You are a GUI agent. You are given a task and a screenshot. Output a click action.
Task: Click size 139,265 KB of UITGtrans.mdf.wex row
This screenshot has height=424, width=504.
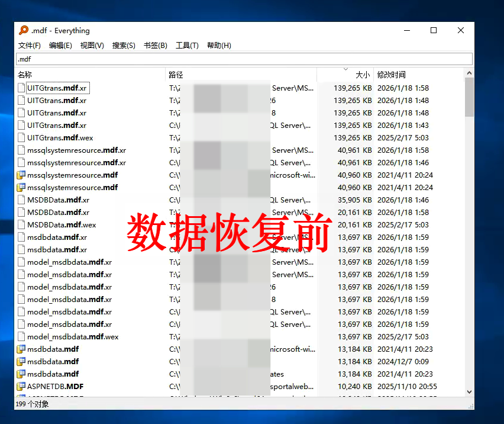(x=353, y=138)
